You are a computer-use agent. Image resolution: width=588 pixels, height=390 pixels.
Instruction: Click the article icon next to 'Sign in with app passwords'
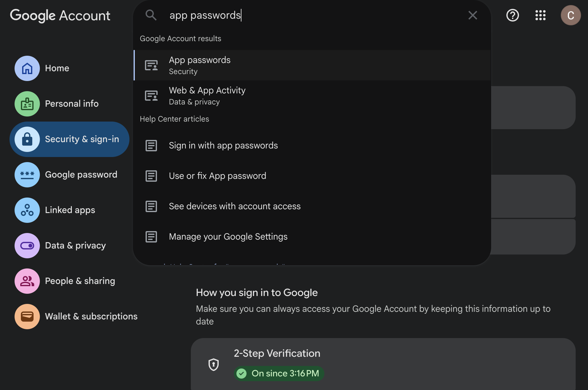point(151,146)
